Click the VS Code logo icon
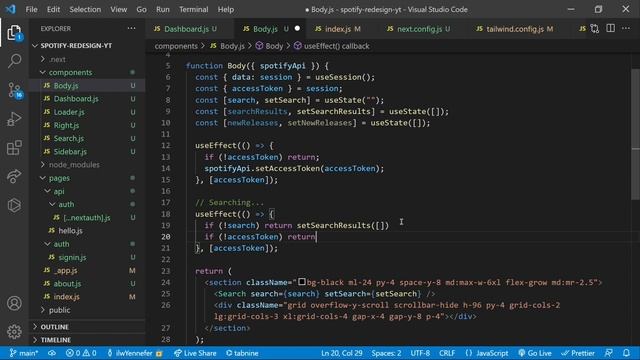Viewport: 640px width, 360px height. [11, 9]
